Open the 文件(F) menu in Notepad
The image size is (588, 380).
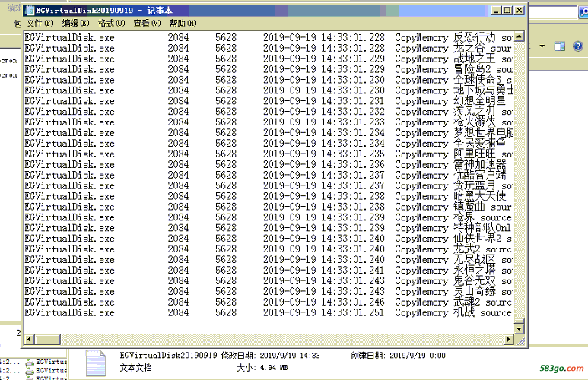pyautogui.click(x=40, y=24)
